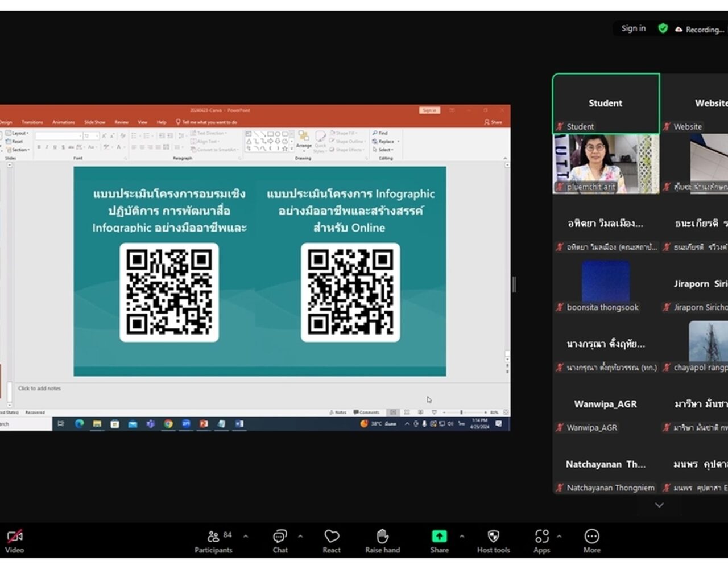Screen dimensions: 728x569
Task: Toggle the Notes pane in status bar
Action: [x=338, y=413]
